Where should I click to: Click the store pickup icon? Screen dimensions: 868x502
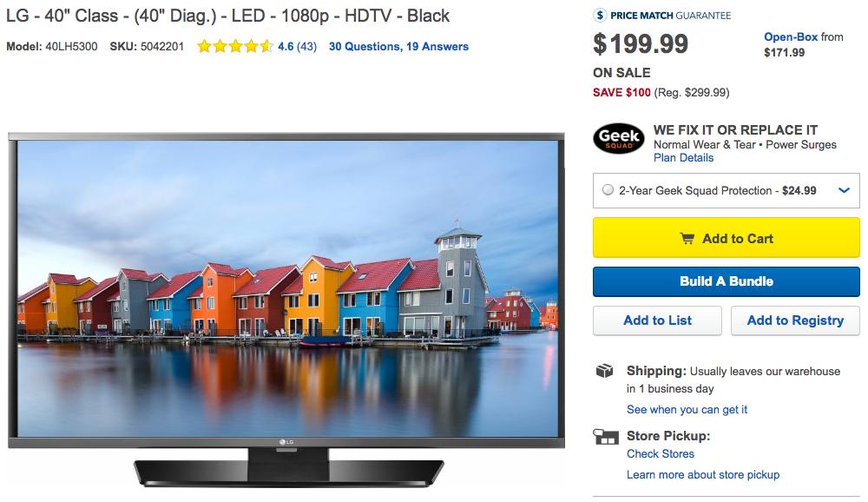tap(606, 437)
